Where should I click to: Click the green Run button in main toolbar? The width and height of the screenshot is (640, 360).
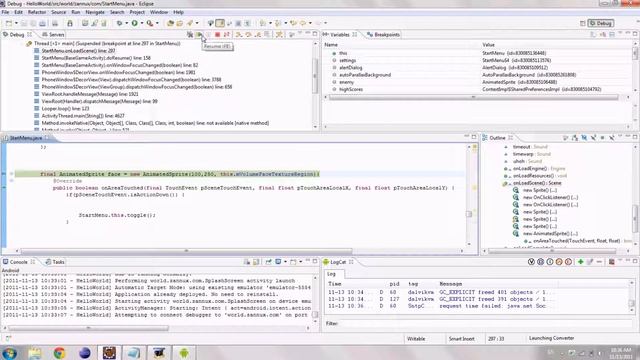click(134, 23)
